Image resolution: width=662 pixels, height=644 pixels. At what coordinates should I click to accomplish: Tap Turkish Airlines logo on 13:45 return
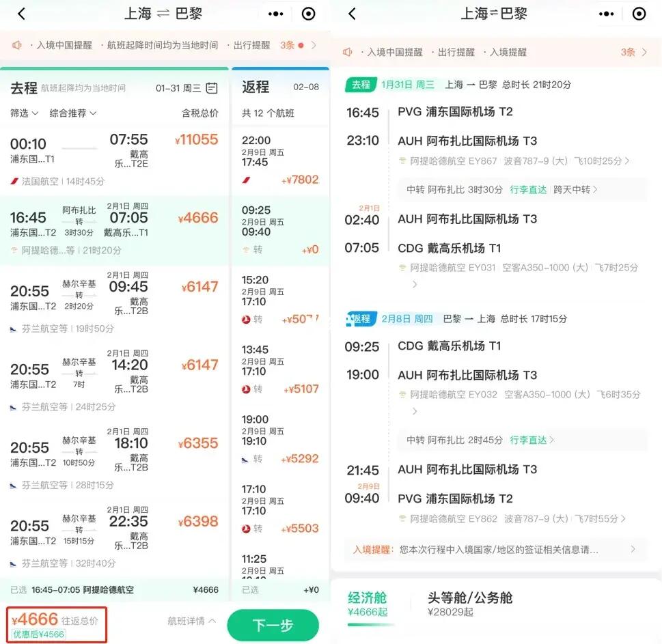[246, 389]
